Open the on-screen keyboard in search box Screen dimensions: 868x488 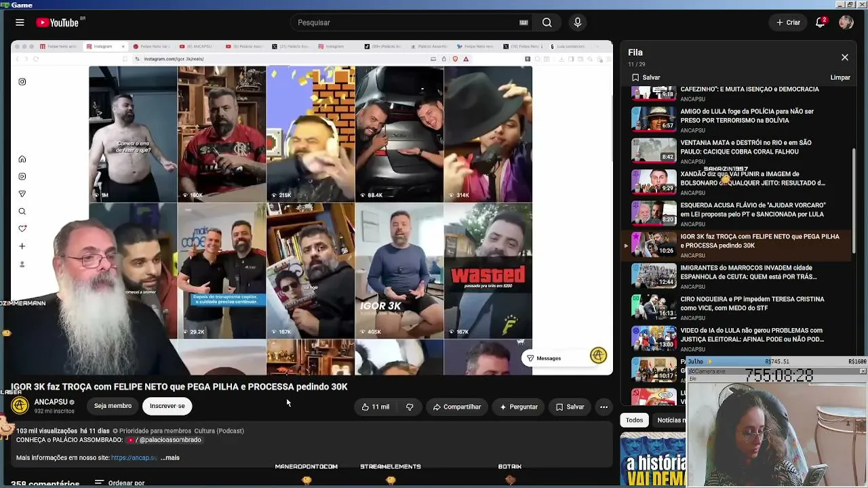click(x=524, y=22)
